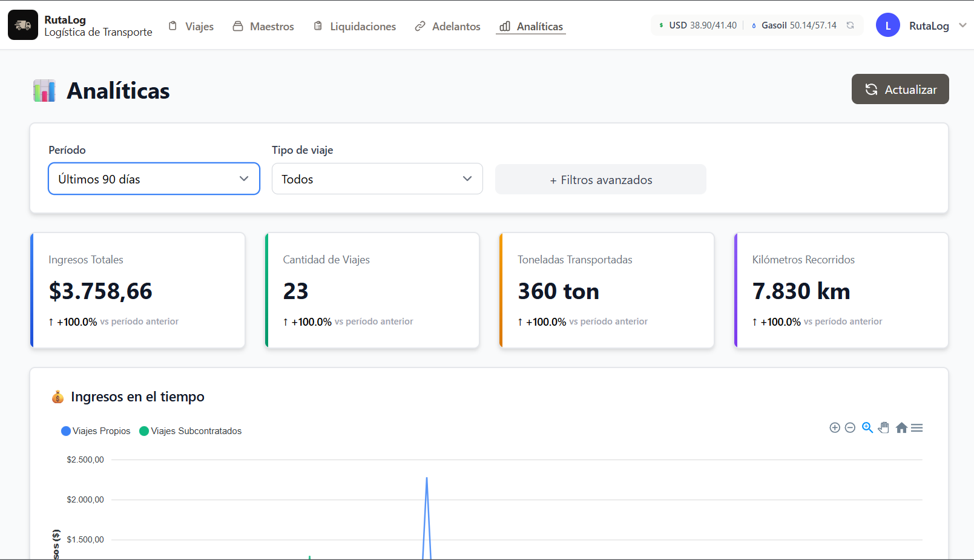
Task: Click the Ingresos en el tiempo heading
Action: (x=137, y=397)
